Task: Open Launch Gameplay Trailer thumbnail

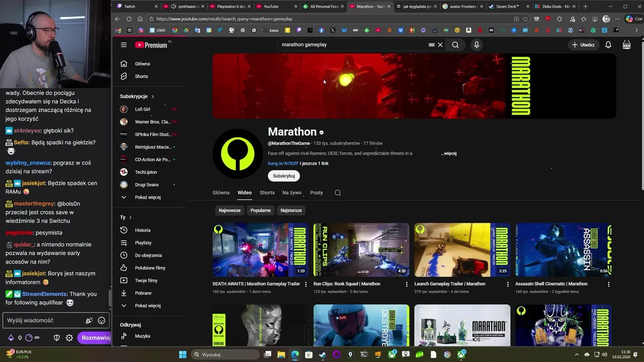Action: [x=462, y=250]
